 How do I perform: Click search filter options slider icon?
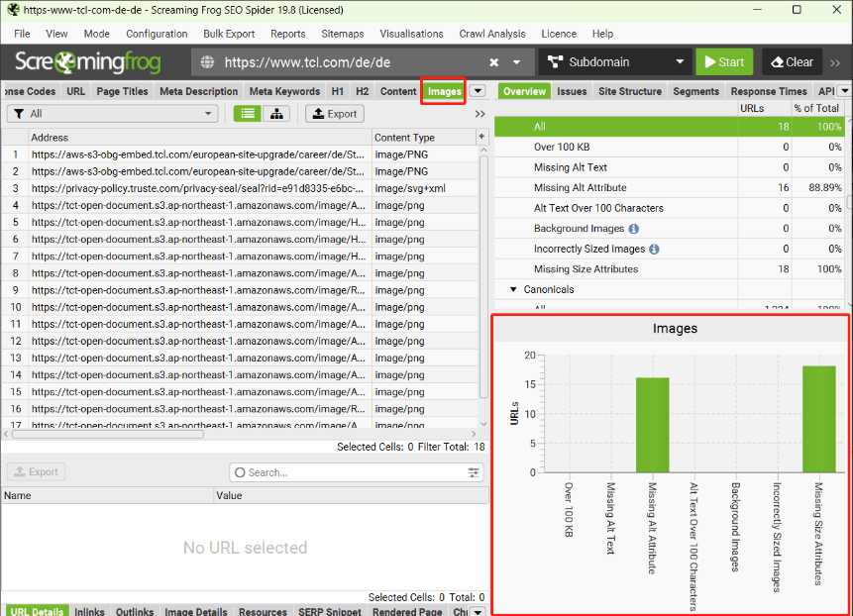coord(474,472)
